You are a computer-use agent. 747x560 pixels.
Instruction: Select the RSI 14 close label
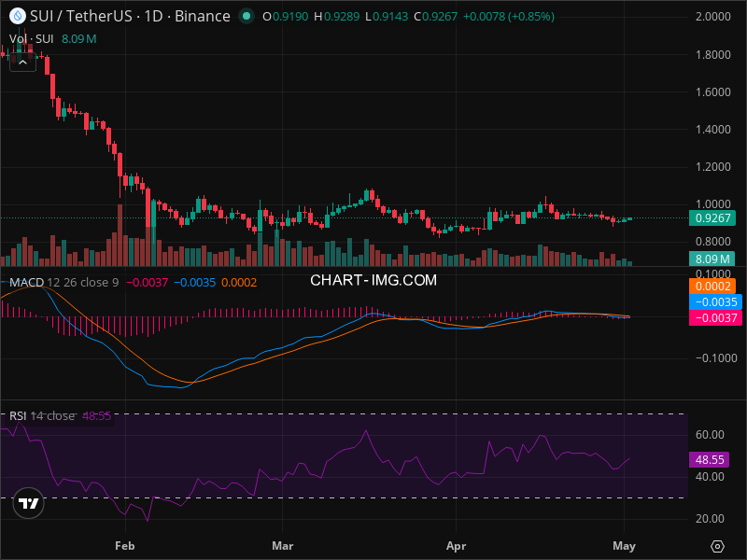(x=42, y=416)
